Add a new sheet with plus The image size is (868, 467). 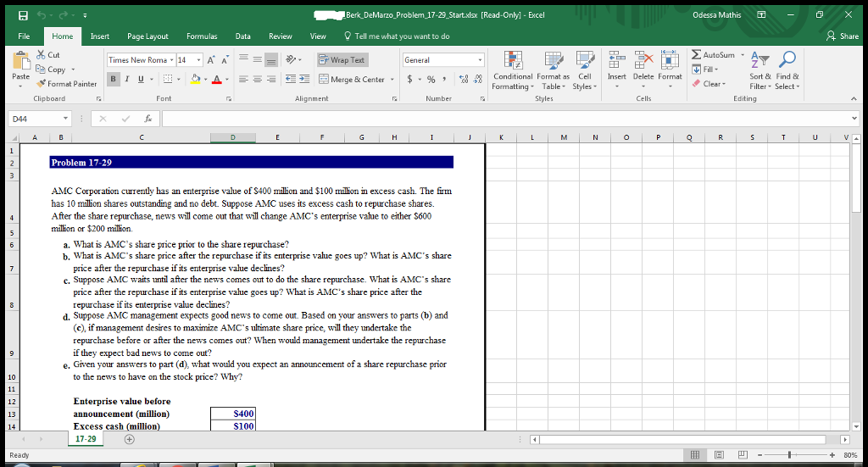pyautogui.click(x=130, y=439)
